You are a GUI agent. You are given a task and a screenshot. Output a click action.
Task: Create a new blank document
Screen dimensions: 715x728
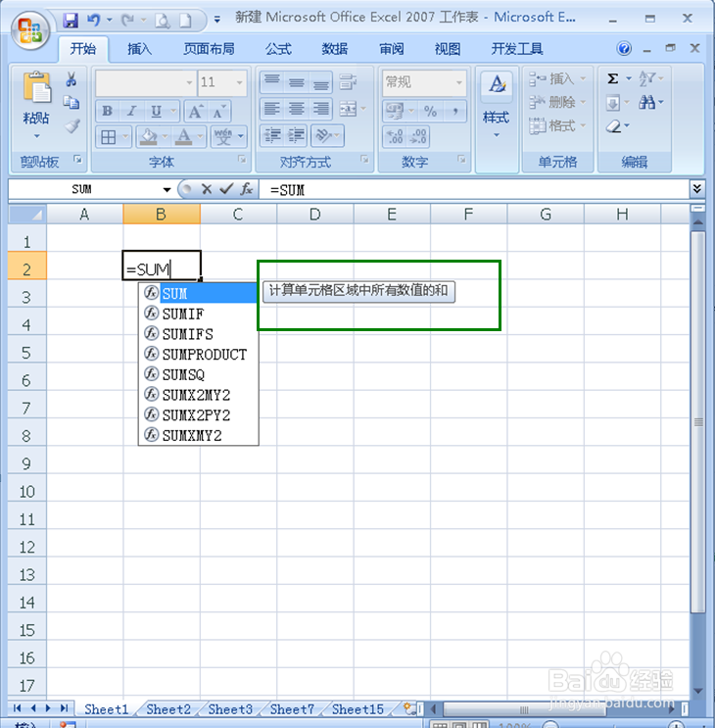point(185,21)
